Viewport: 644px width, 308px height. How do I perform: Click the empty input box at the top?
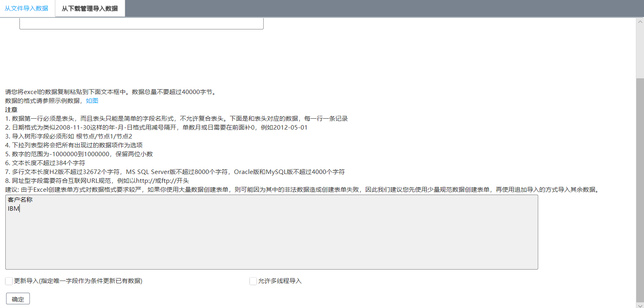point(141,23)
